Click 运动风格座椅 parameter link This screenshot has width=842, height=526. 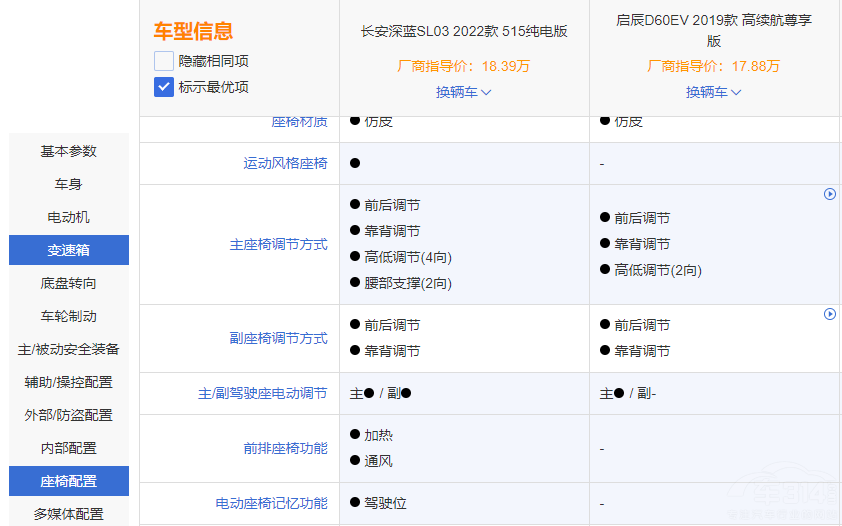pos(285,163)
